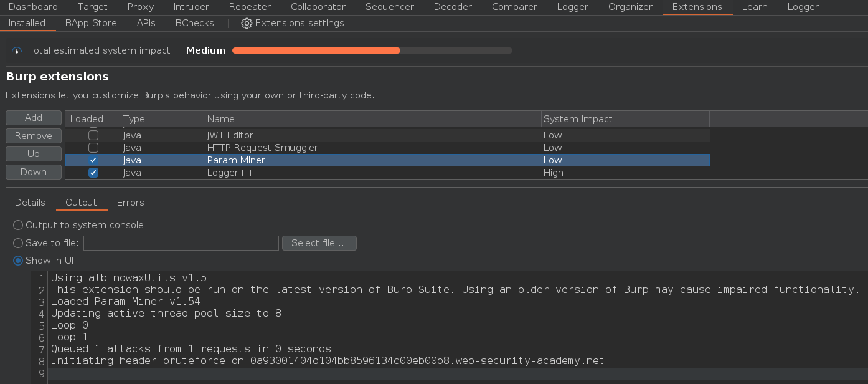Tick the HTTP Request Smuggler checkbox
868x384 pixels.
click(x=93, y=148)
